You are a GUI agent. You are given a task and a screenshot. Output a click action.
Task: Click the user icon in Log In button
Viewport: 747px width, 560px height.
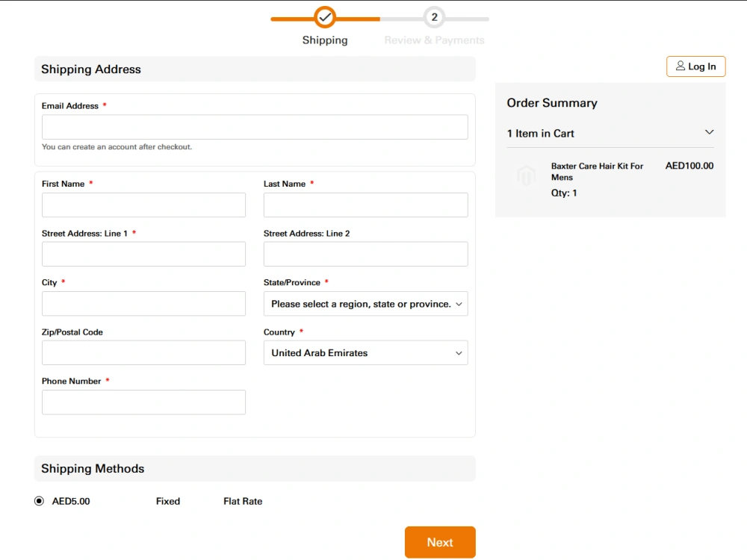[681, 66]
